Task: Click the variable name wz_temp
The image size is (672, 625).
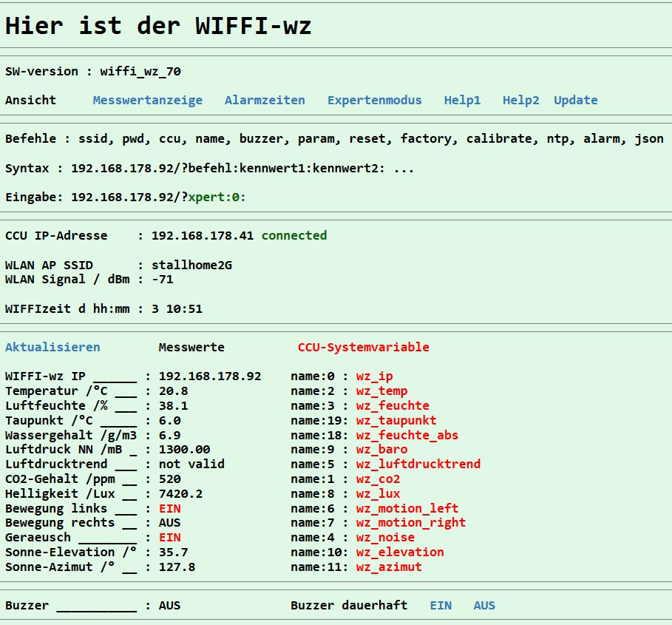Action: click(382, 391)
